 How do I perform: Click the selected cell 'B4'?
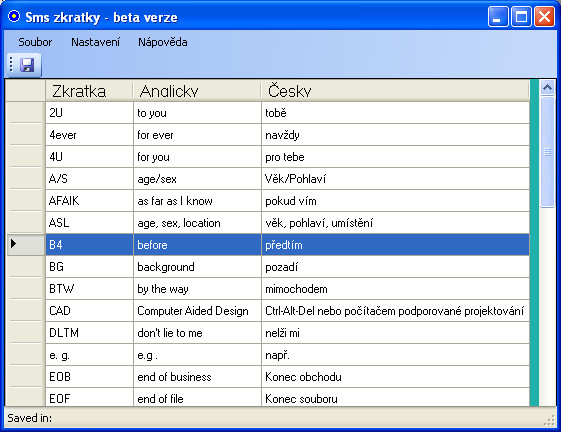coord(89,245)
